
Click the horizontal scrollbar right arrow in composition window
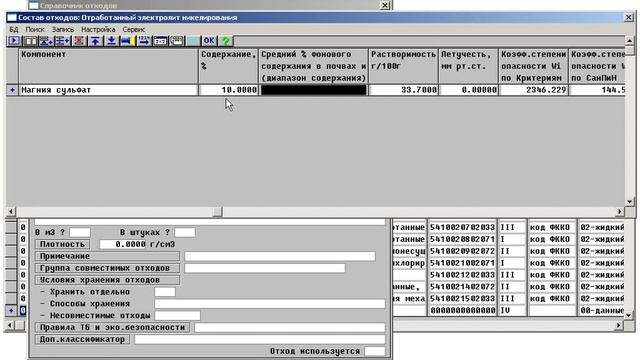pyautogui.click(x=620, y=211)
